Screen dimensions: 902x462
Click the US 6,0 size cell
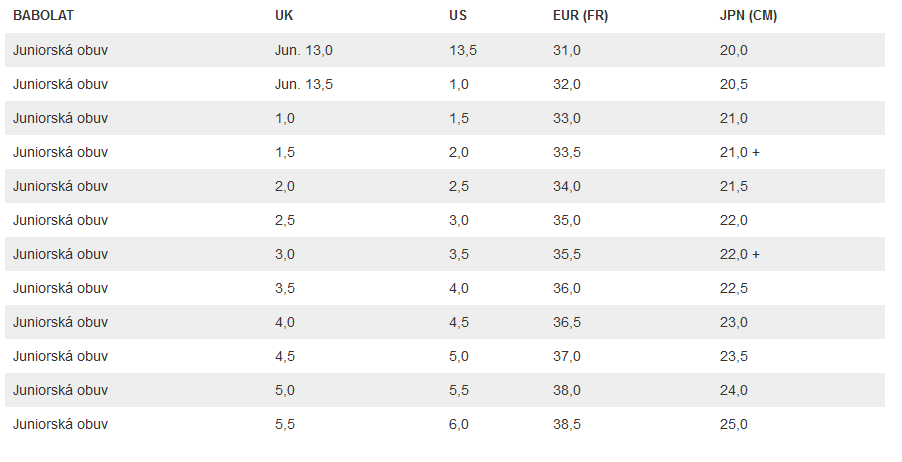(459, 424)
